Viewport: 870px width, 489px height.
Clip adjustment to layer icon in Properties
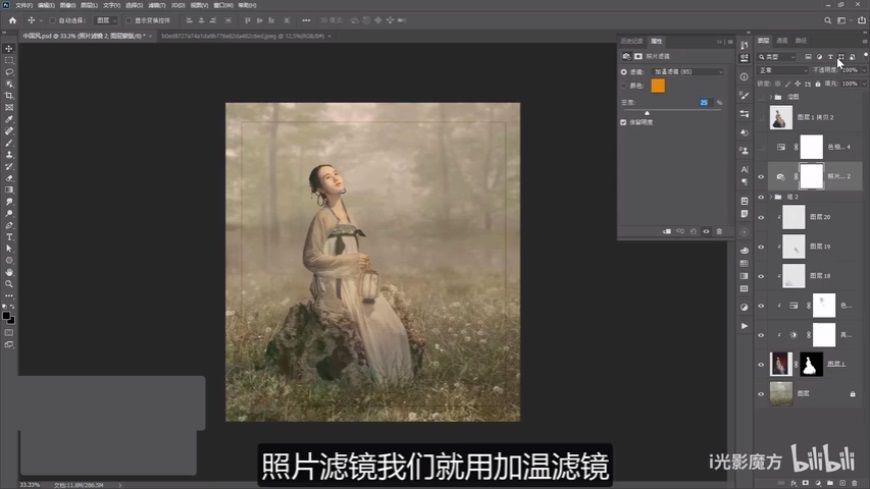(667, 231)
